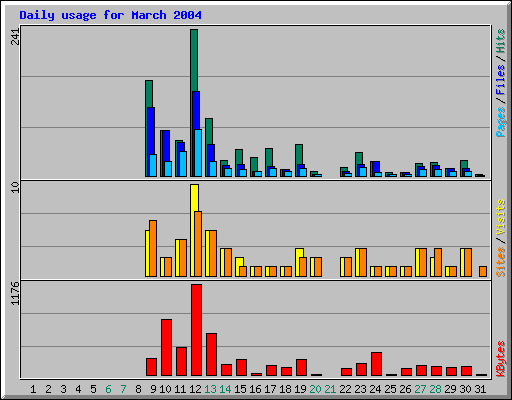Click green weekend day 13 label
The height and width of the screenshot is (400, 512).
coord(210,389)
